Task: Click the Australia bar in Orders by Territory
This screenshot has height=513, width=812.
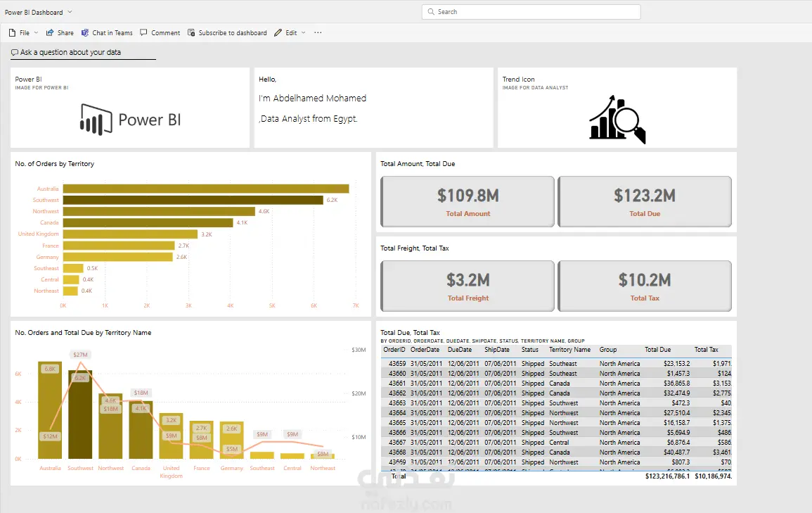Action: 205,189
